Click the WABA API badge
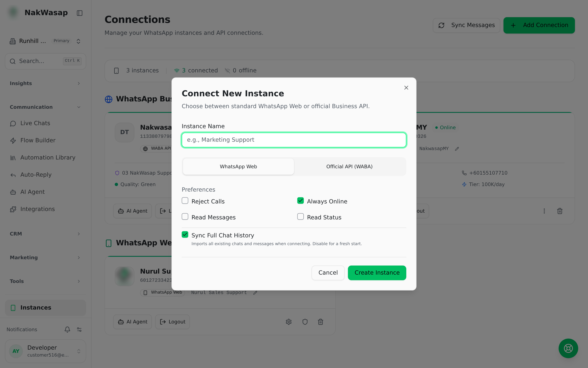588x368 pixels. pyautogui.click(x=156, y=148)
